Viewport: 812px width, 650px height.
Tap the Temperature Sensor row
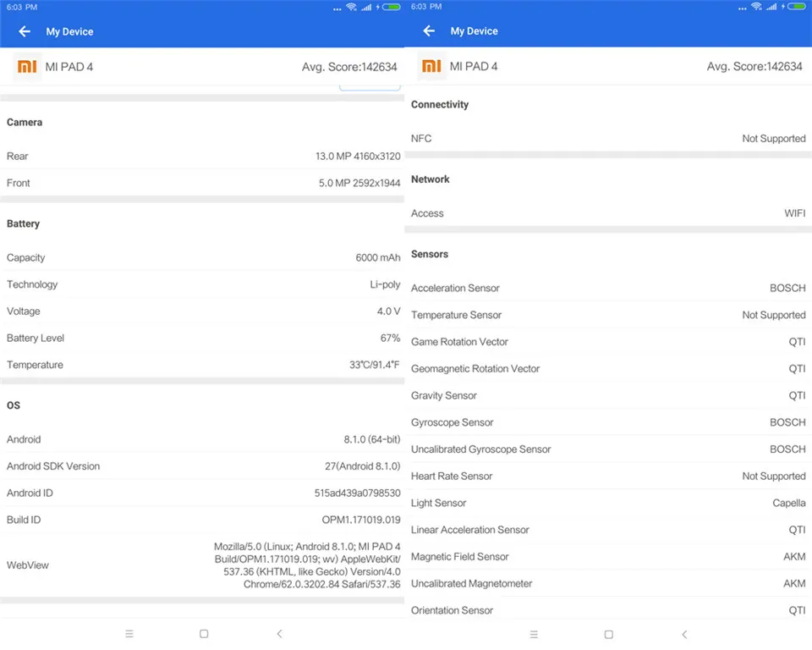tap(608, 315)
